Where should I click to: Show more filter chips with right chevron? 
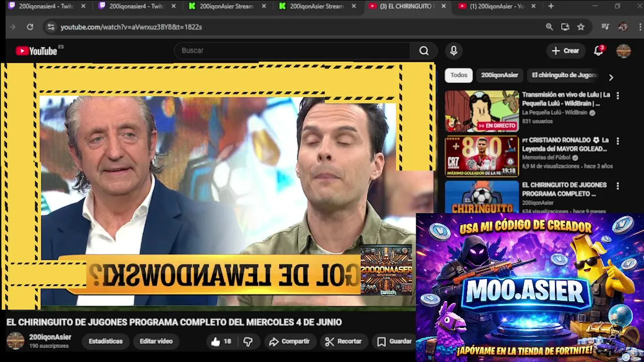coord(611,77)
